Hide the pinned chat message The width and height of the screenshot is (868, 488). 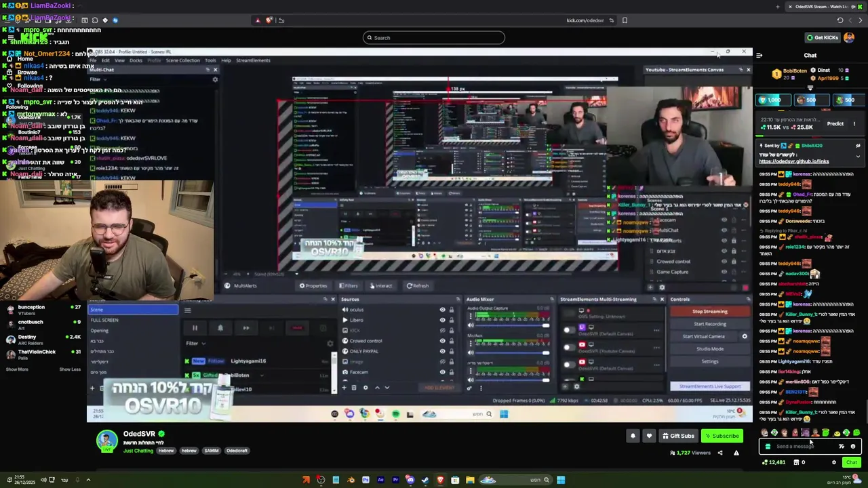[858, 146]
